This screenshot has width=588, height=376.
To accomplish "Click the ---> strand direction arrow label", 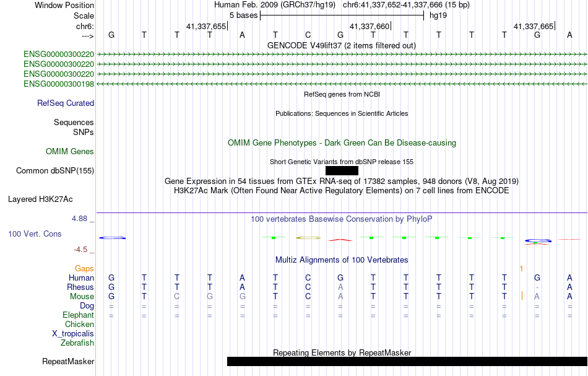I will pyautogui.click(x=88, y=36).
